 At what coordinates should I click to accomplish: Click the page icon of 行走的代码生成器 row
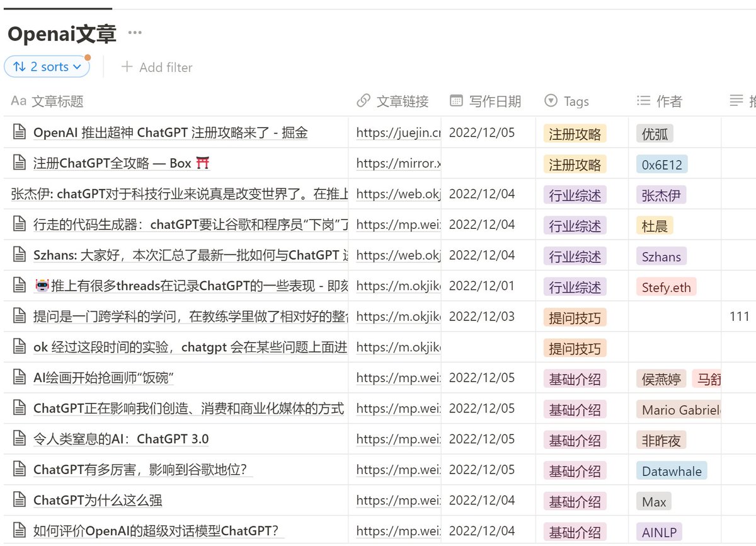click(x=20, y=224)
